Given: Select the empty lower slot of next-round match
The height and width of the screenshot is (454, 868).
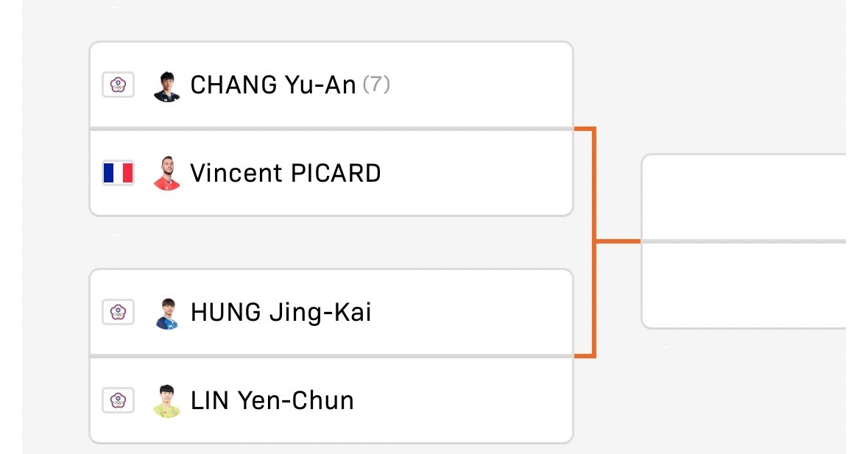Looking at the screenshot, I should click(744, 285).
